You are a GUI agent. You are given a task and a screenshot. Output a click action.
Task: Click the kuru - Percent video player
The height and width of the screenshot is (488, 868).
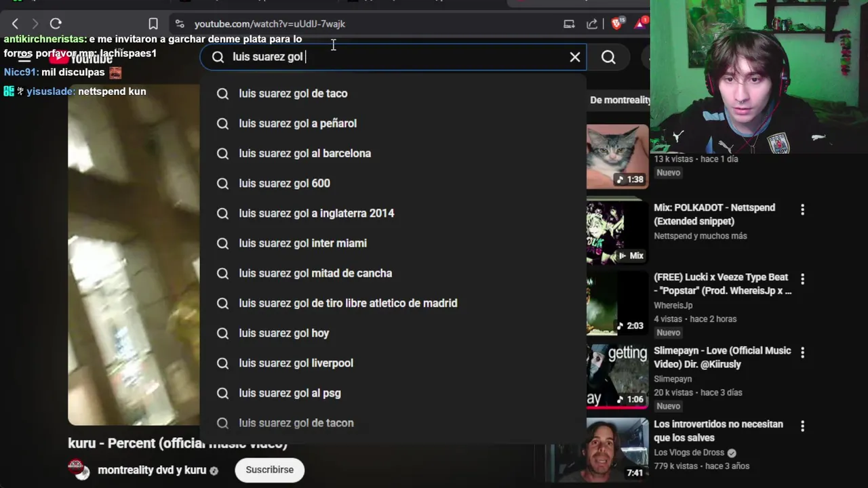(134, 256)
